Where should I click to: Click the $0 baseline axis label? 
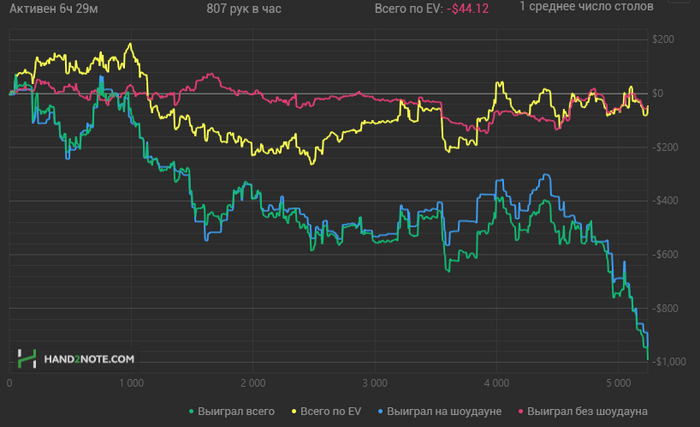[658, 93]
